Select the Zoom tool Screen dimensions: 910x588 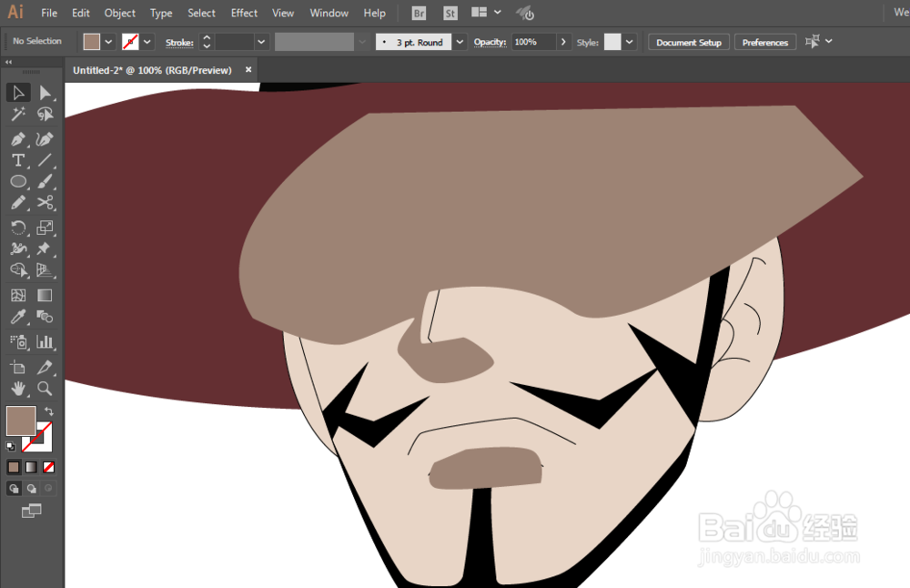coord(45,389)
